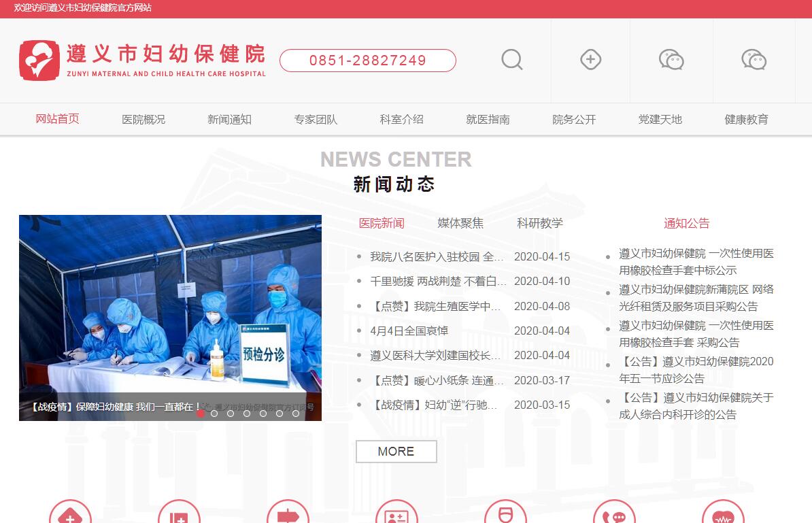812x523 pixels.
Task: Click the 0851-28827249 phone number box
Action: click(x=367, y=61)
